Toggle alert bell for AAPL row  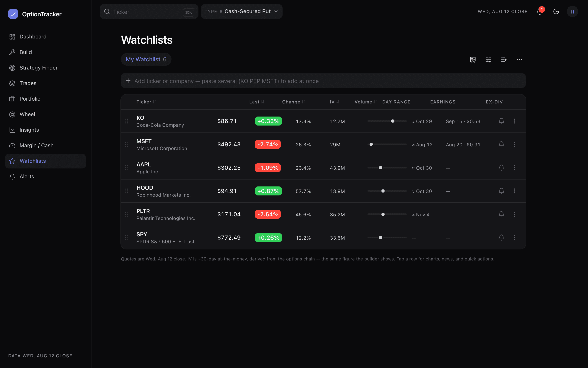[x=501, y=168]
